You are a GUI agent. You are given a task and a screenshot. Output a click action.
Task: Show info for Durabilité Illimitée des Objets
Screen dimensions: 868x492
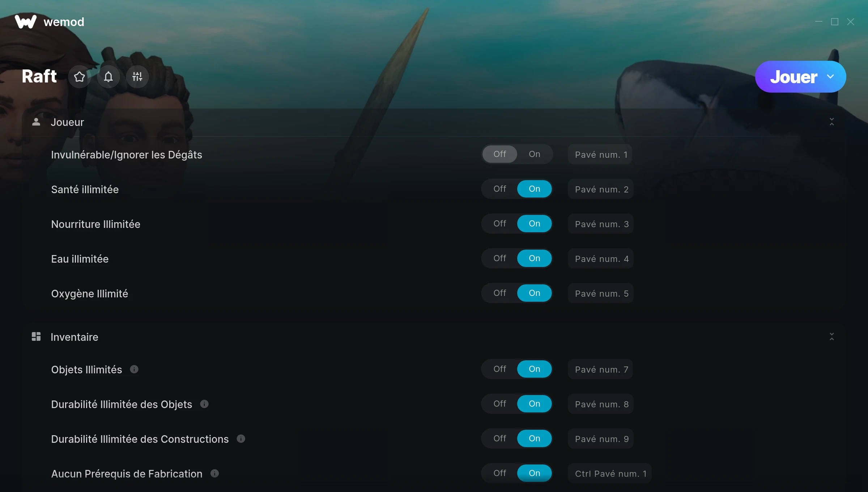204,404
